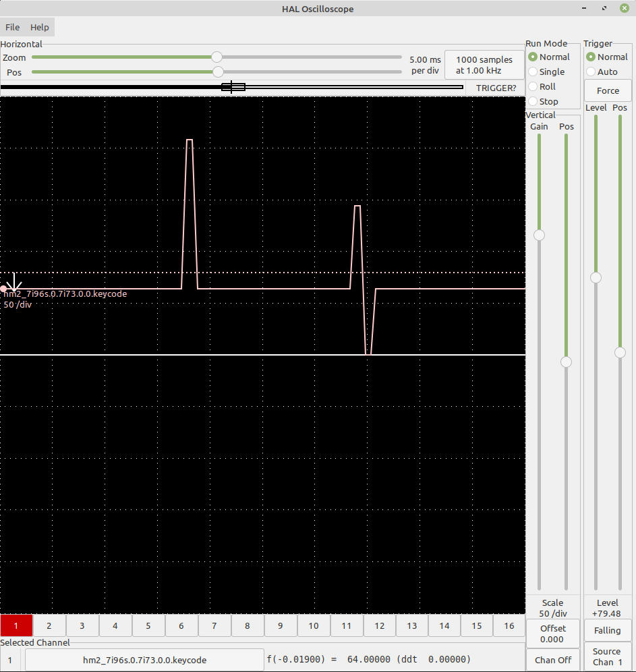636x672 pixels.
Task: Close the HAL Oscilloscope window
Action: (625, 8)
